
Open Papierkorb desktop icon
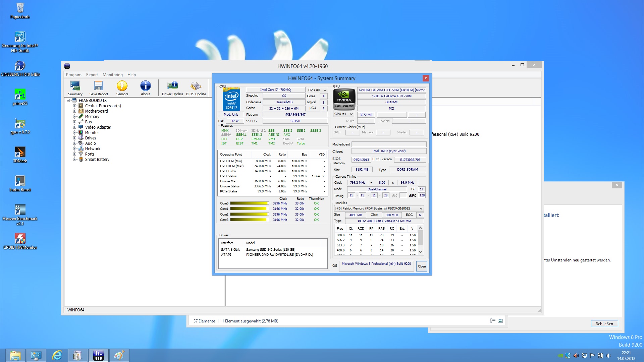click(x=20, y=10)
